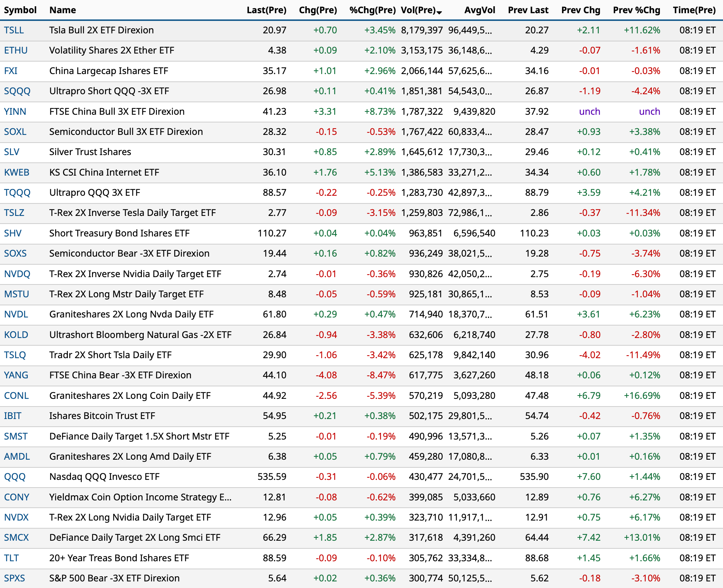Open the YINN symbol link

[15, 111]
